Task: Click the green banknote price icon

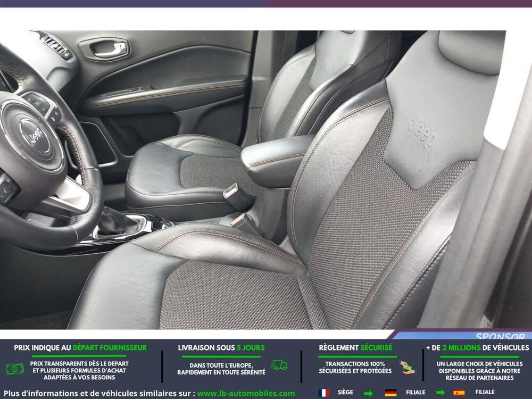Action: (14, 369)
